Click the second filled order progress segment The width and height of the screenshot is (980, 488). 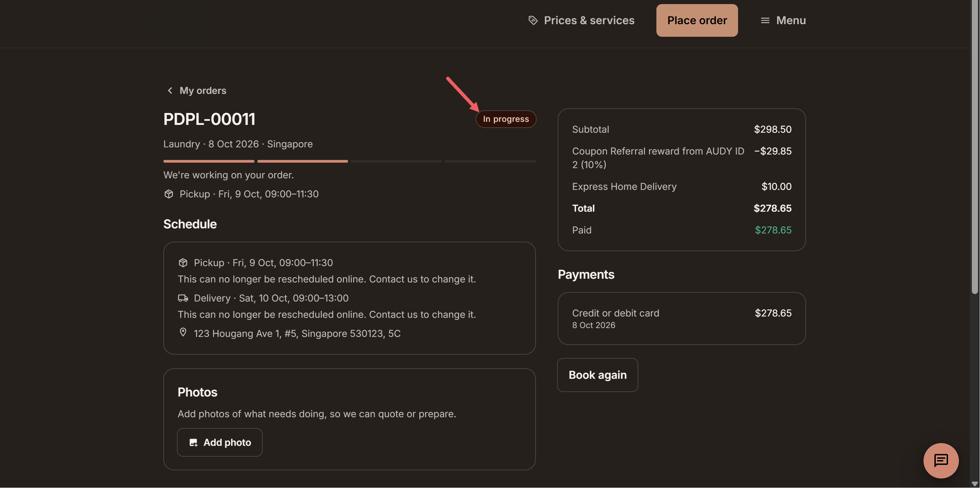tap(303, 161)
